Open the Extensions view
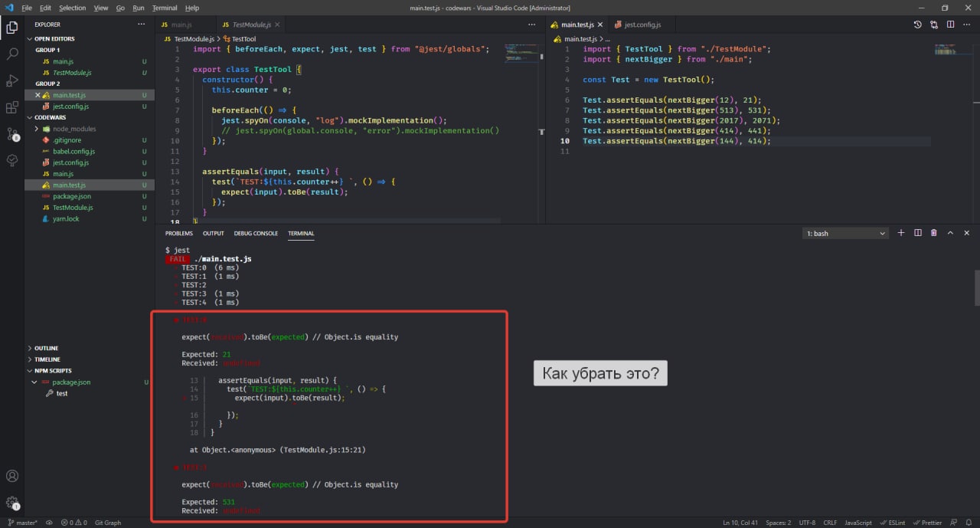 (12, 107)
